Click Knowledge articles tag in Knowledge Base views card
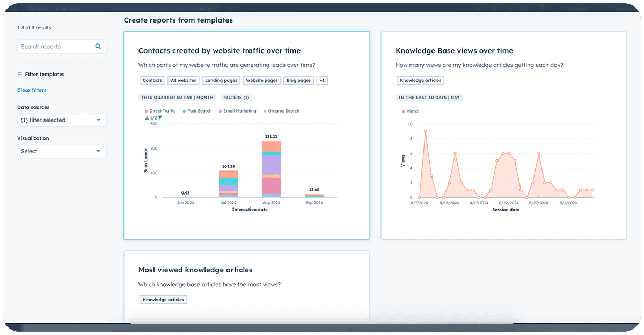Image resolution: width=644 pixels, height=335 pixels. click(421, 80)
